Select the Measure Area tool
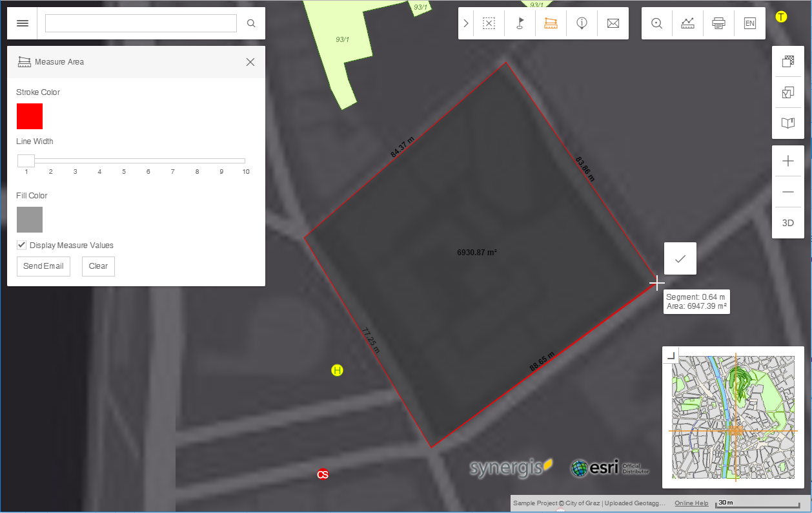This screenshot has width=812, height=513. point(551,23)
